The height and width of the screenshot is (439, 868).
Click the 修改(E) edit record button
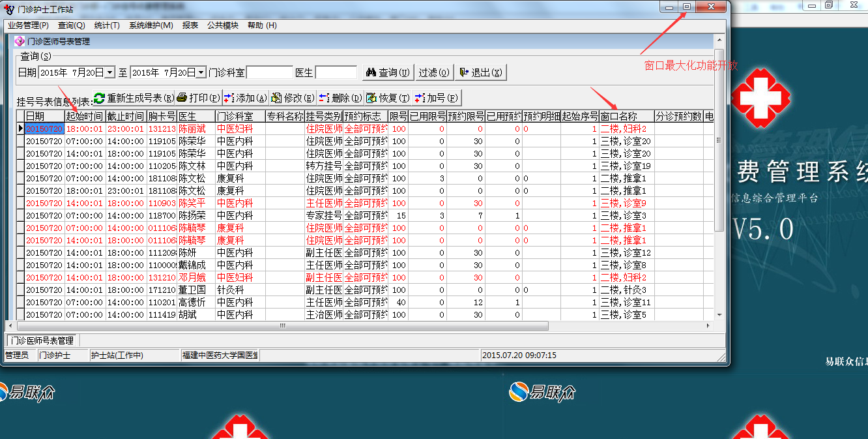(293, 98)
